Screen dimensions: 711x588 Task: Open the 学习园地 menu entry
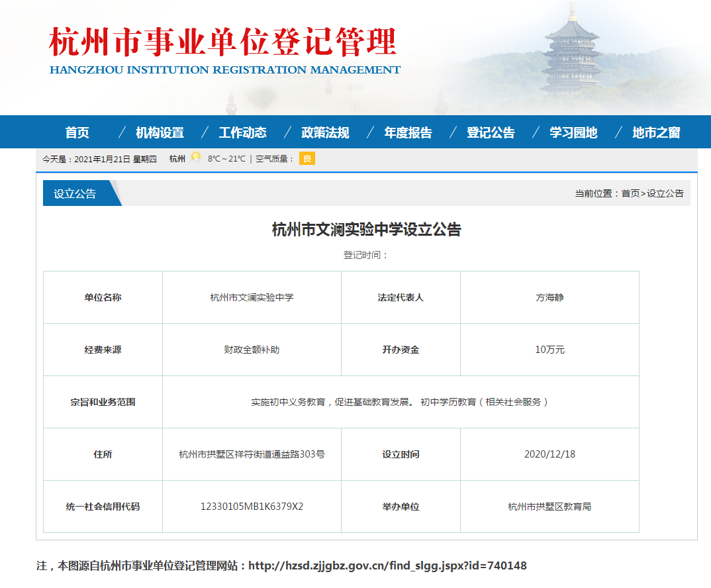pos(573,132)
